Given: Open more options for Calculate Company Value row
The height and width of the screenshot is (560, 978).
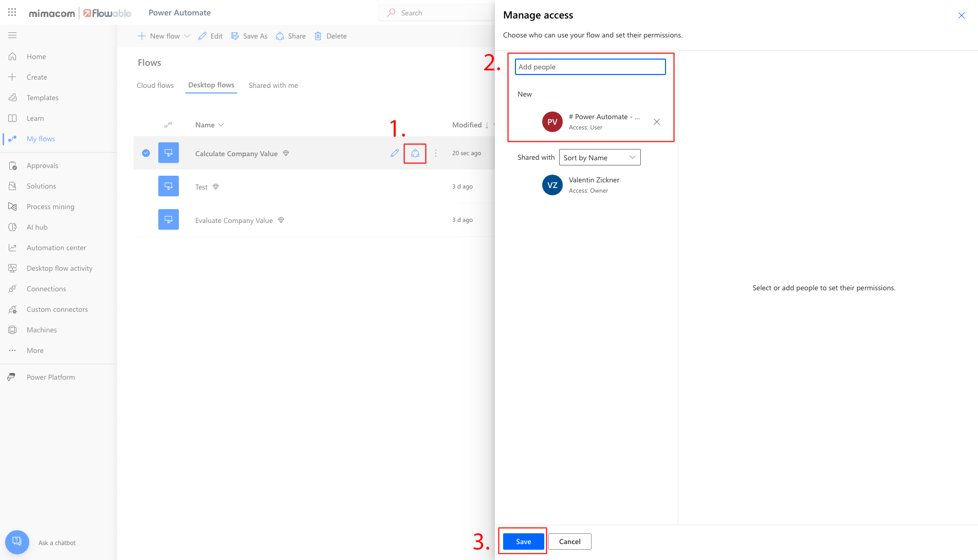Looking at the screenshot, I should 435,153.
